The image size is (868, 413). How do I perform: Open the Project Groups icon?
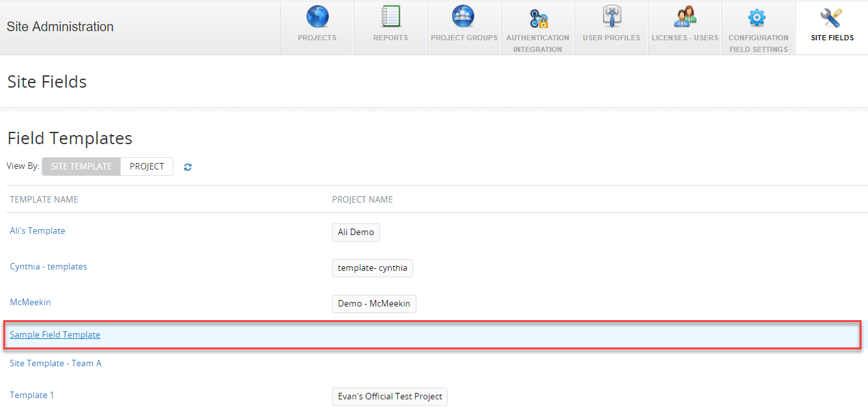coord(463,17)
